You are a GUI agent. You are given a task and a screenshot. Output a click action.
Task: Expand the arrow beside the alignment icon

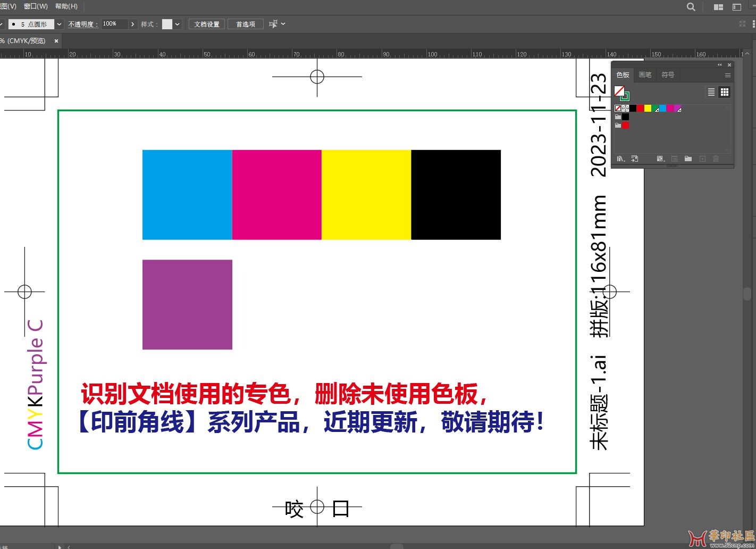[283, 24]
